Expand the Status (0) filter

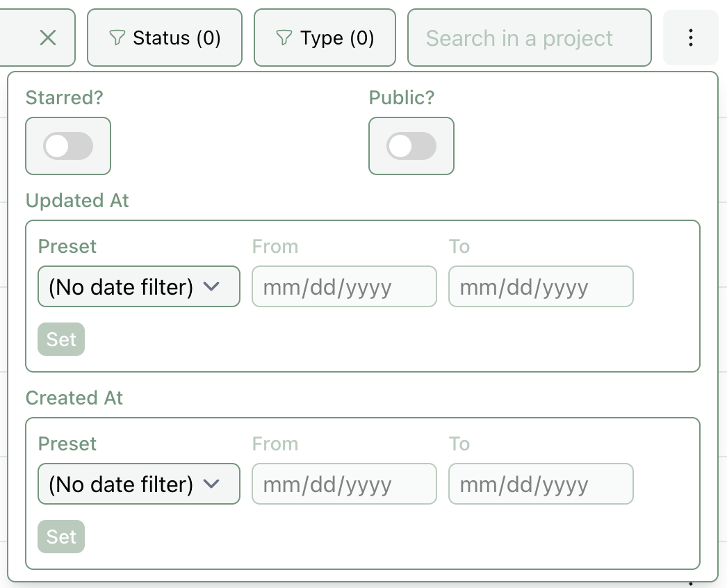pyautogui.click(x=165, y=38)
